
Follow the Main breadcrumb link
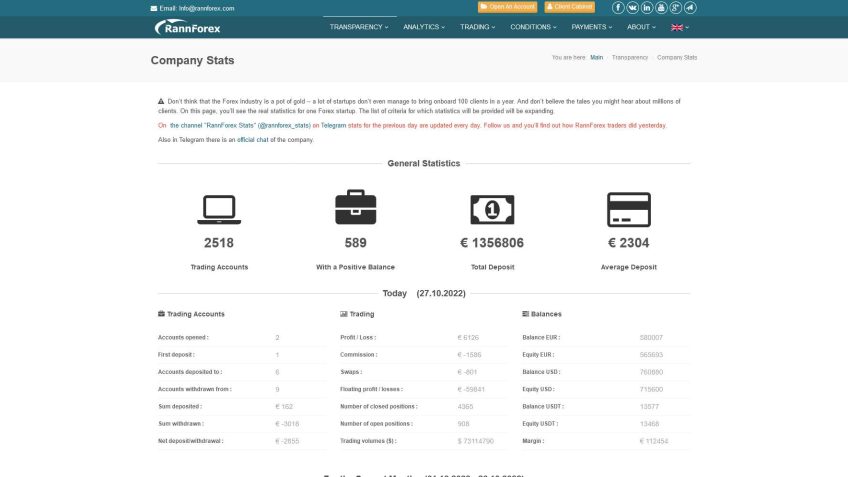(597, 57)
